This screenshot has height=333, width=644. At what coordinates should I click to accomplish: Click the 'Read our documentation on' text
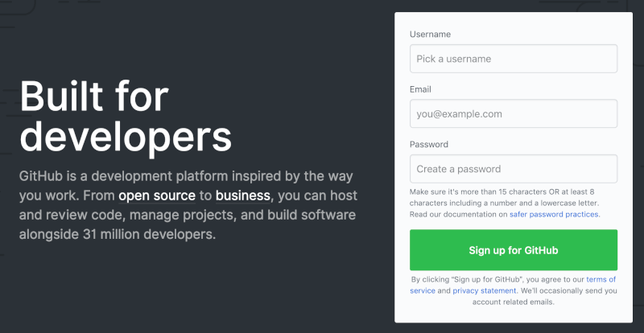[459, 214]
